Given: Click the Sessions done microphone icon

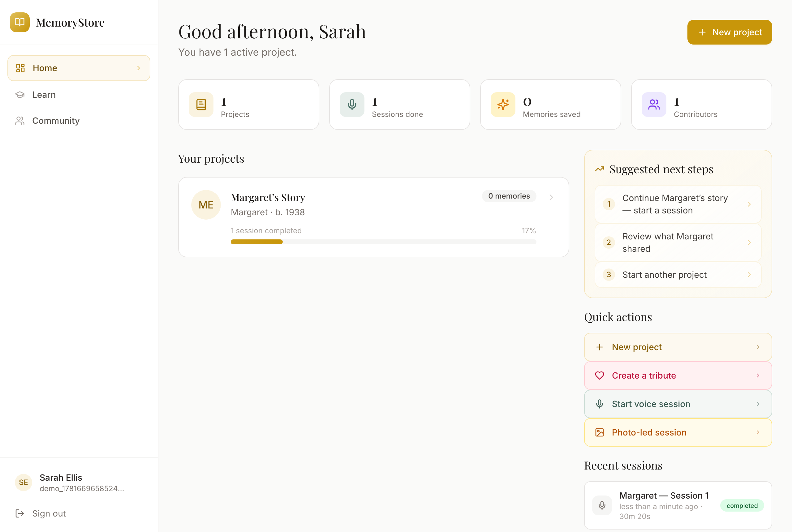Looking at the screenshot, I should click(352, 105).
